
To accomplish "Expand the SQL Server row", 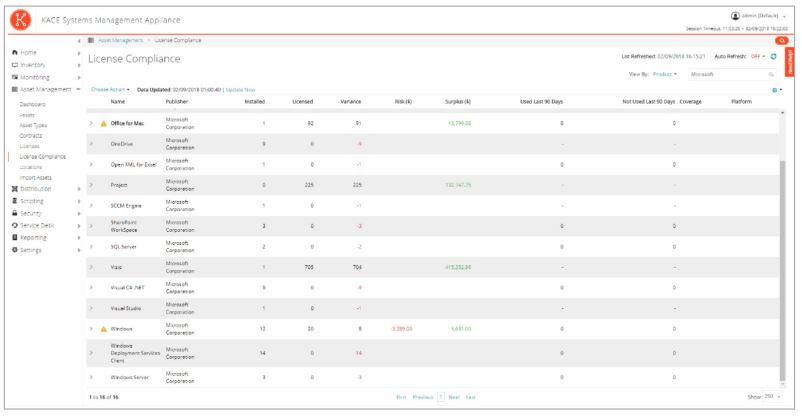I will [x=91, y=247].
